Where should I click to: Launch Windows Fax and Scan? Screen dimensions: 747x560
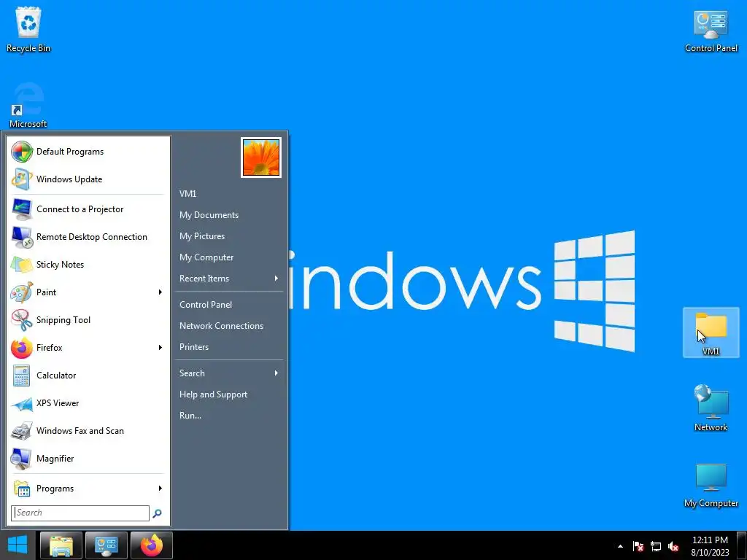(x=88, y=430)
